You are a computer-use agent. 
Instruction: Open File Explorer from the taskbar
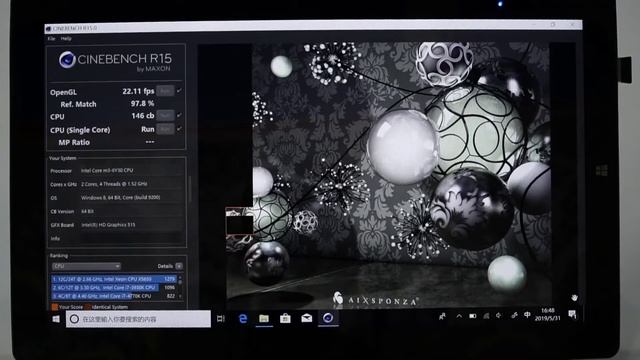(x=264, y=318)
